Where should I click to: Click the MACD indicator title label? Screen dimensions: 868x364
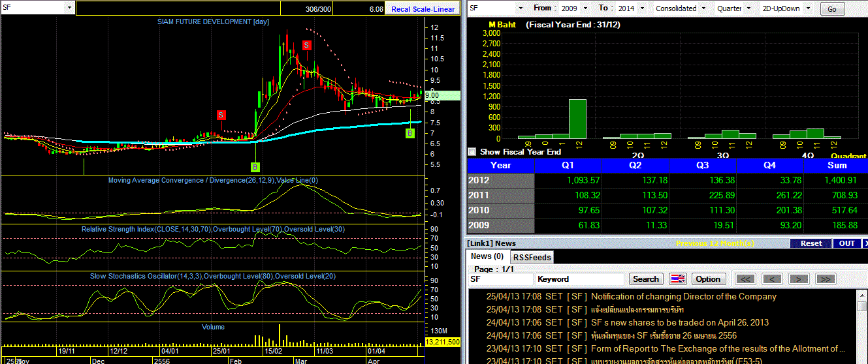point(213,180)
